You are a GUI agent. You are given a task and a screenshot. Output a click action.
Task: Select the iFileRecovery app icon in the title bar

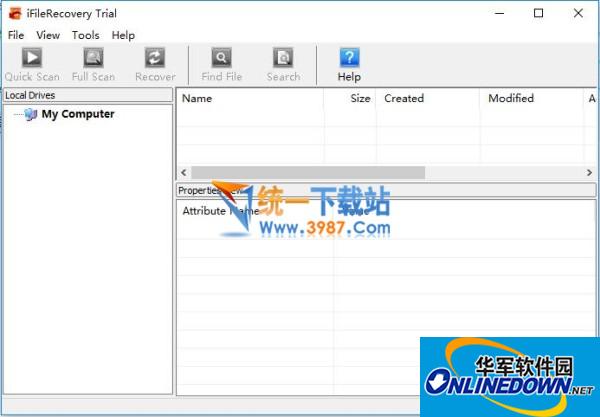(15, 13)
